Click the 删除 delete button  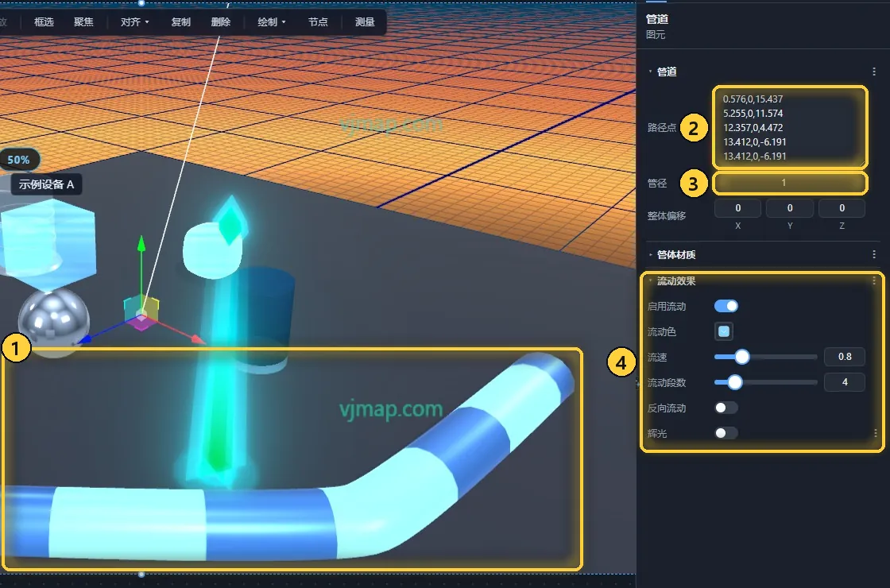click(220, 22)
